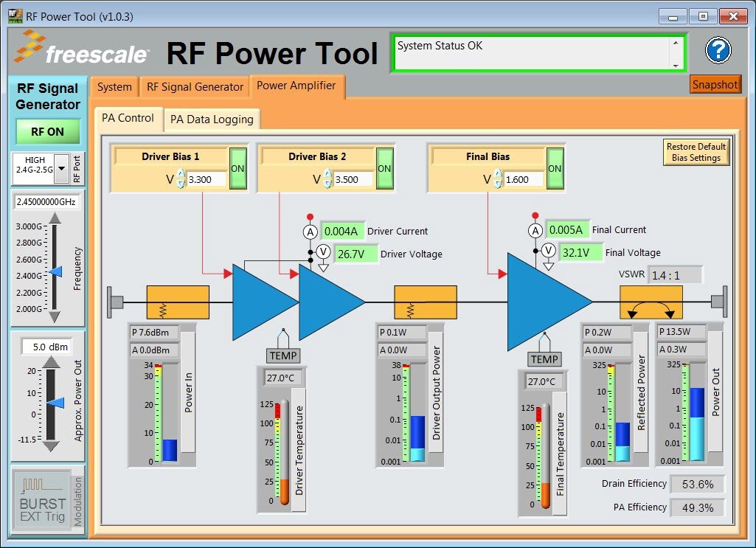
Task: Switch to the RF Signal Generator tab
Action: (x=195, y=87)
